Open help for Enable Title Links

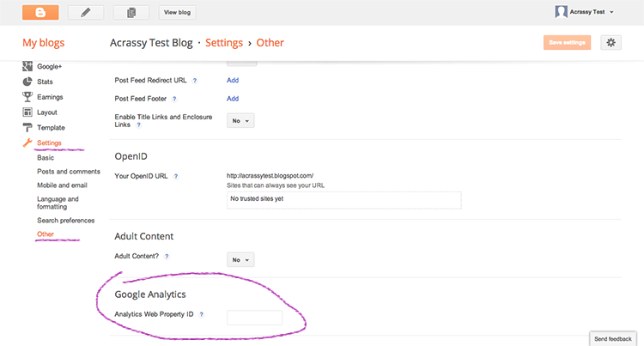point(139,124)
